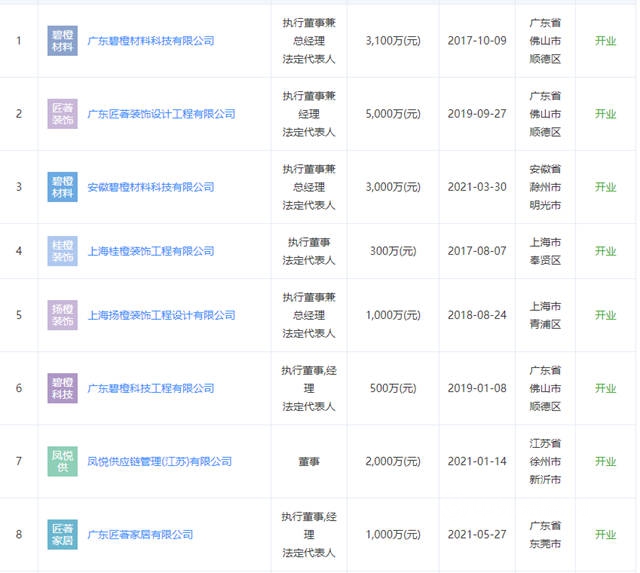Click the 开业 status in the 2017-08-07 row

click(x=605, y=251)
